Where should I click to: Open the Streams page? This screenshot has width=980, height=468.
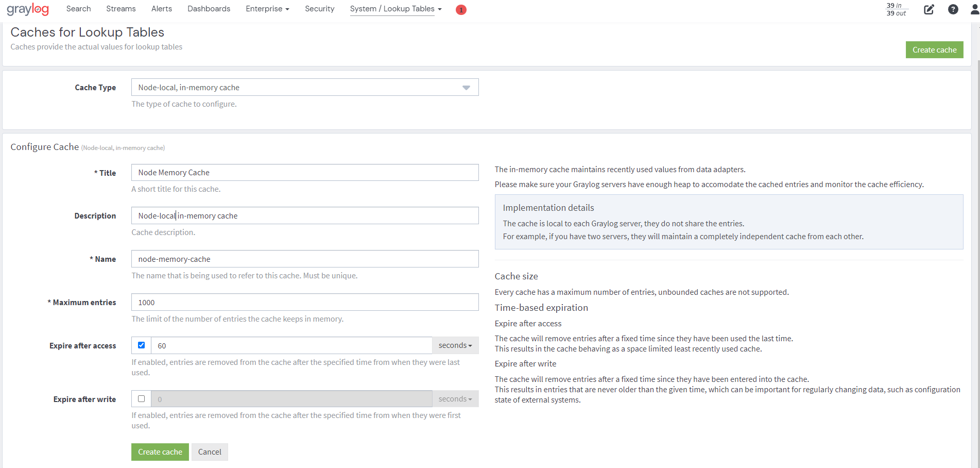click(x=121, y=9)
